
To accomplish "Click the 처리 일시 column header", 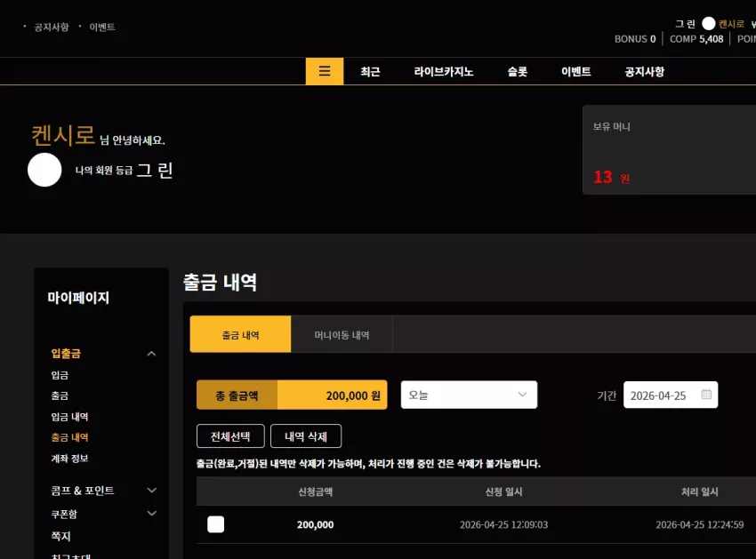I will click(x=700, y=491).
